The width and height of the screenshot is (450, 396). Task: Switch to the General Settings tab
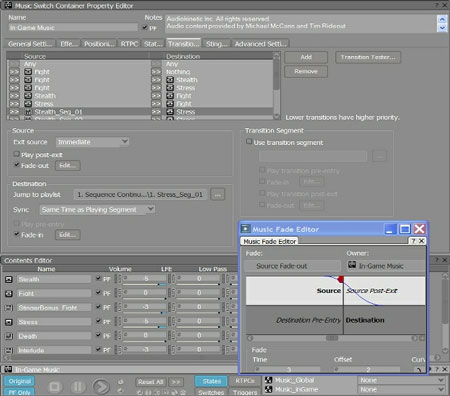point(30,44)
